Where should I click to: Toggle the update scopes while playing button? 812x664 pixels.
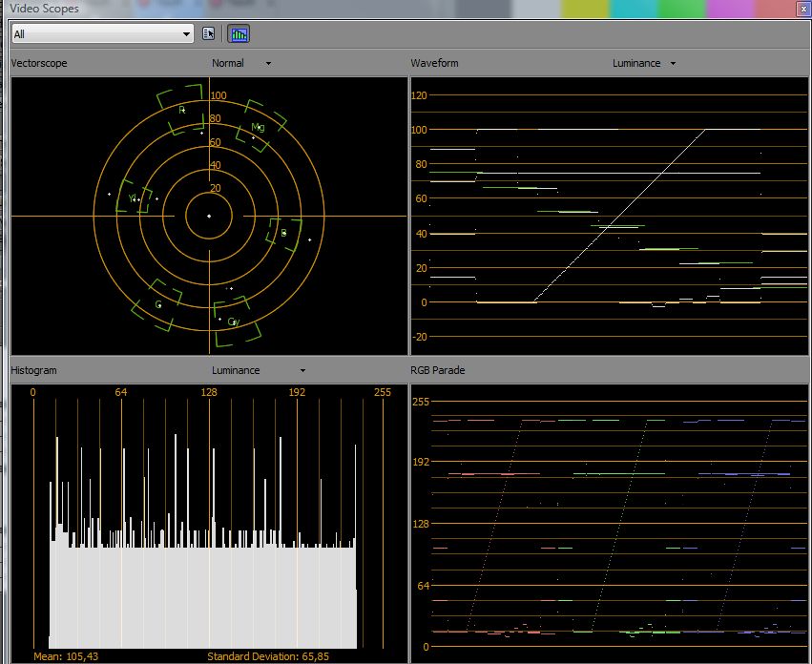[239, 34]
